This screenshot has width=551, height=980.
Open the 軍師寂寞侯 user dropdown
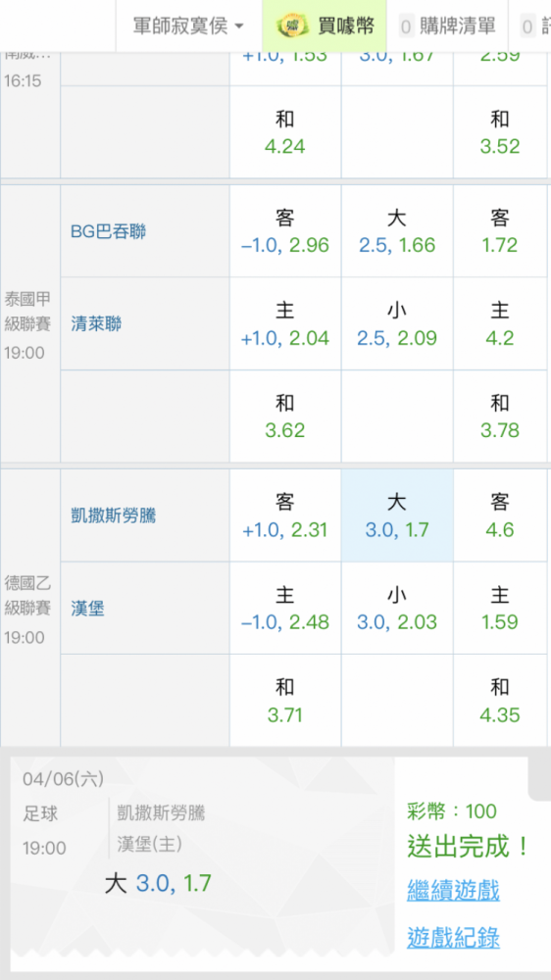[188, 25]
